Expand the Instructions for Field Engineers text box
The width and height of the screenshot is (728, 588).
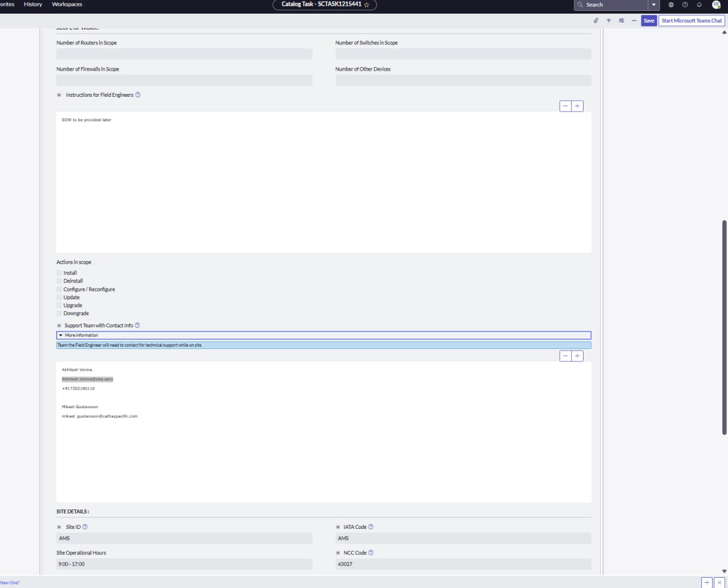pyautogui.click(x=577, y=106)
